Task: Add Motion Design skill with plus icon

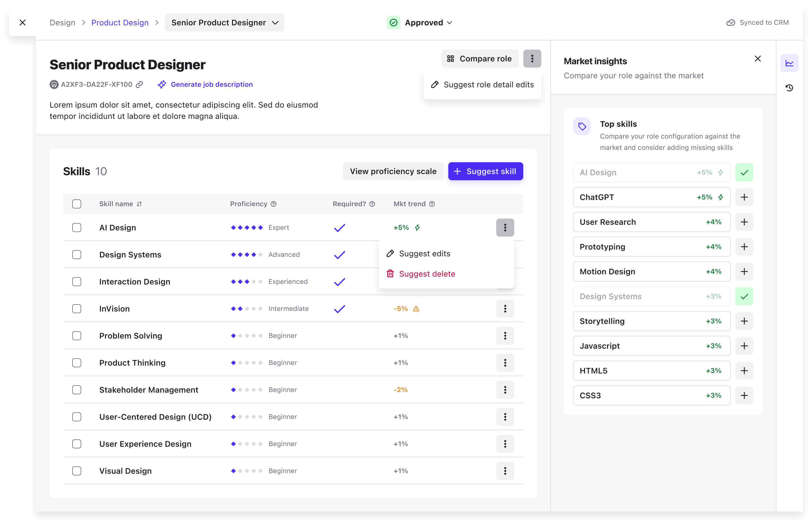Action: point(744,272)
